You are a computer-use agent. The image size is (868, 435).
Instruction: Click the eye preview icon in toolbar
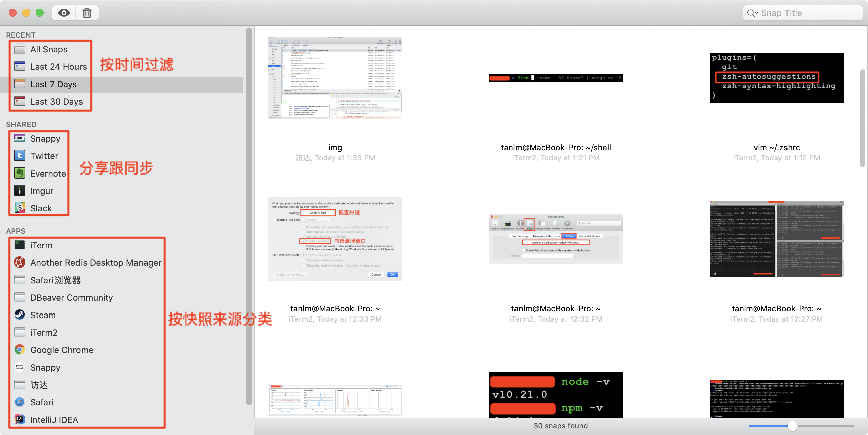64,13
